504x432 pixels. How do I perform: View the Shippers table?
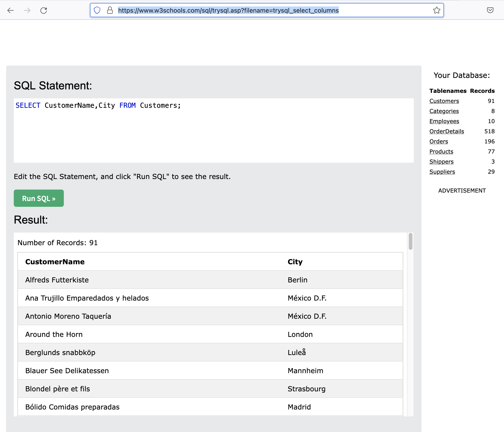pos(441,162)
